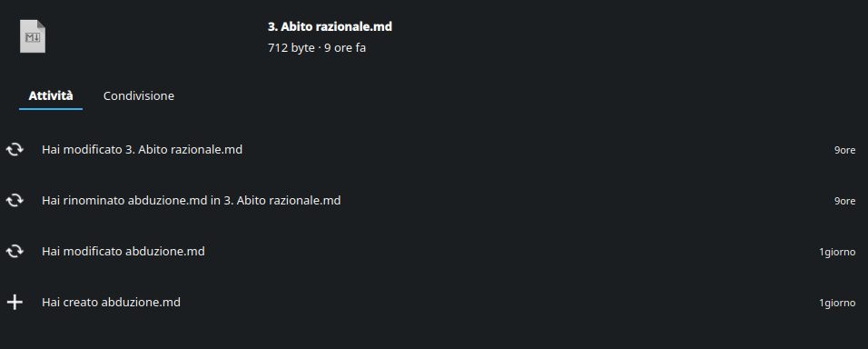Viewport: 868px width, 349px height.
Task: Switch to the Condivisione tab
Action: (x=138, y=95)
